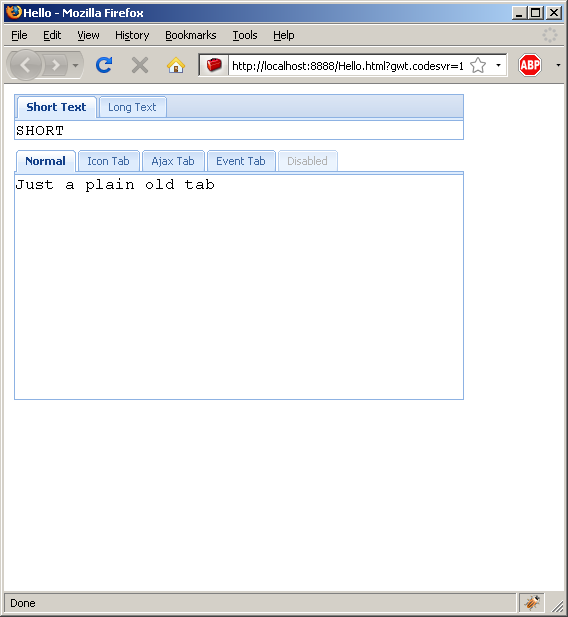This screenshot has height=617, width=568.
Task: Switch to the Long Text tab
Action: click(132, 107)
